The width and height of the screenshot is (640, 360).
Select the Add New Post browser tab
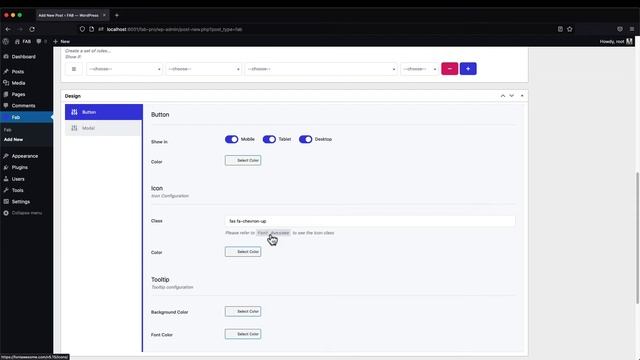(x=72, y=15)
